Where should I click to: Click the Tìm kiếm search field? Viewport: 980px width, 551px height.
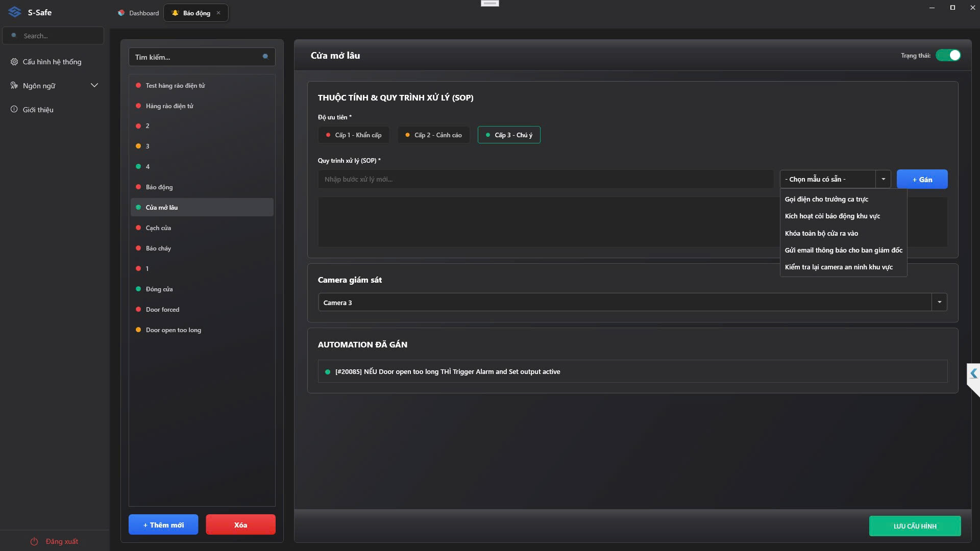click(202, 57)
